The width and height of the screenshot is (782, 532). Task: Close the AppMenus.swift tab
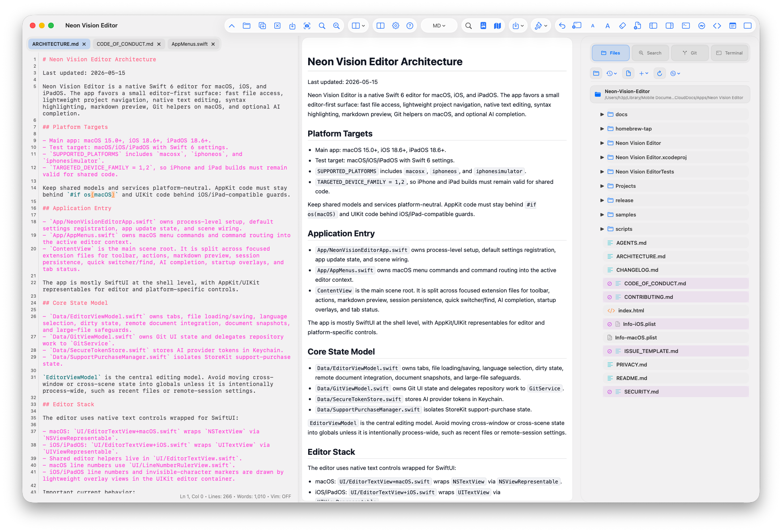pos(213,44)
